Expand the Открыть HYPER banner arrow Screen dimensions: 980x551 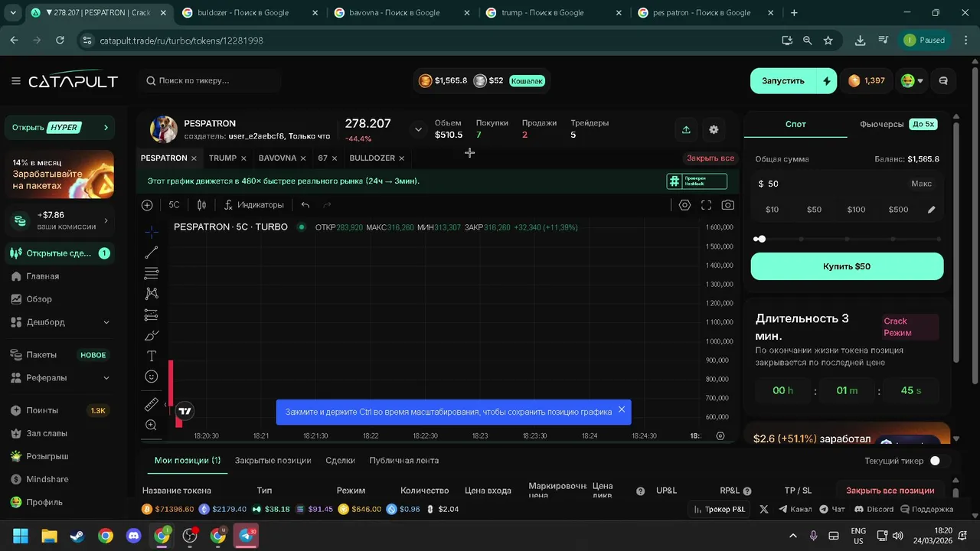[x=106, y=128]
